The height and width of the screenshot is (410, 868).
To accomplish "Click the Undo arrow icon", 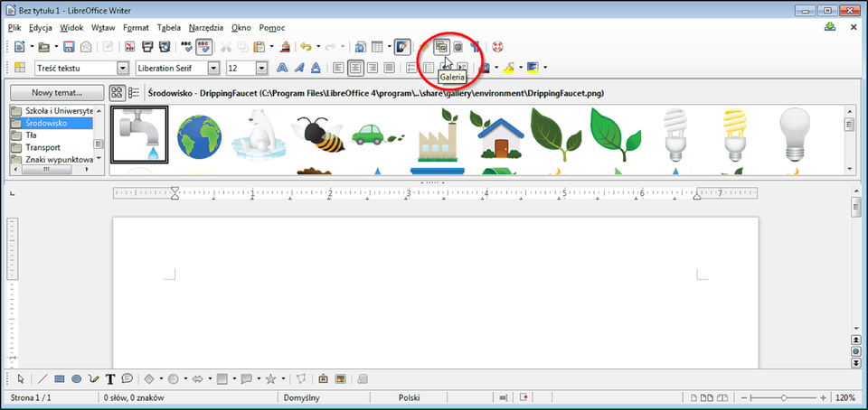I will pyautogui.click(x=307, y=47).
